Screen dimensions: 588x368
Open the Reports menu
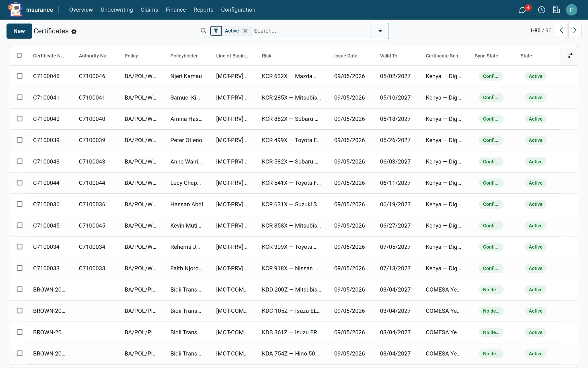pyautogui.click(x=203, y=10)
